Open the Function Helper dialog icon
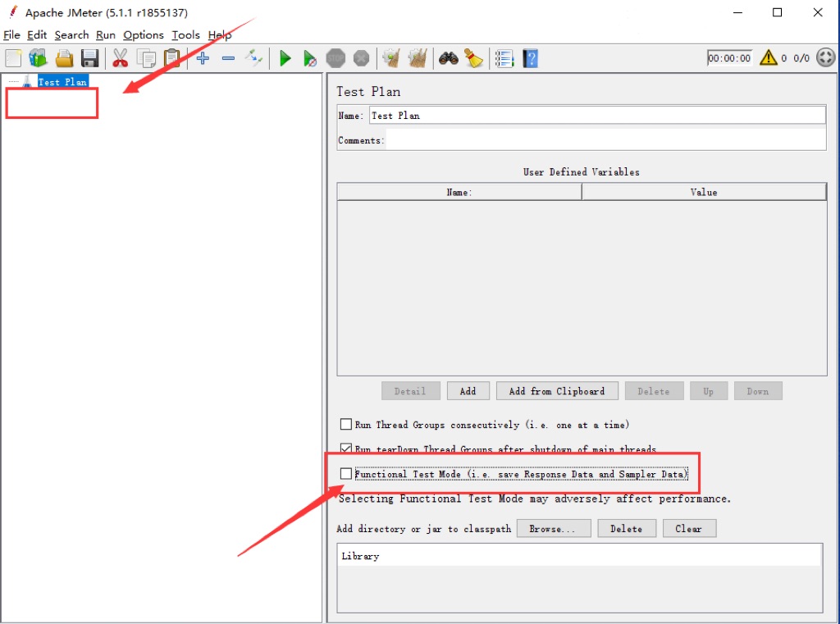The image size is (840, 624). pyautogui.click(x=504, y=58)
